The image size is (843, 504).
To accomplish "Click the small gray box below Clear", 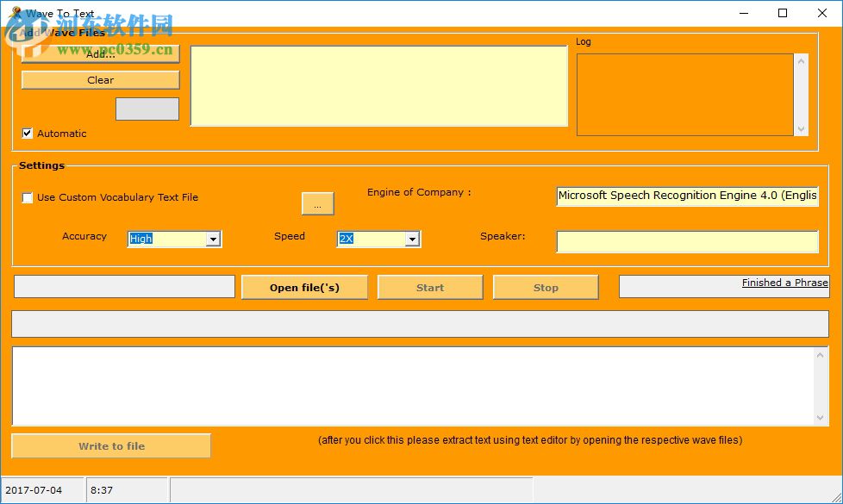I will pos(147,109).
